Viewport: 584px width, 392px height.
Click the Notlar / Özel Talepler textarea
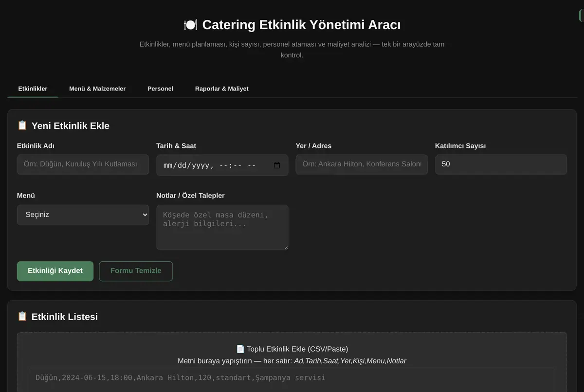222,228
